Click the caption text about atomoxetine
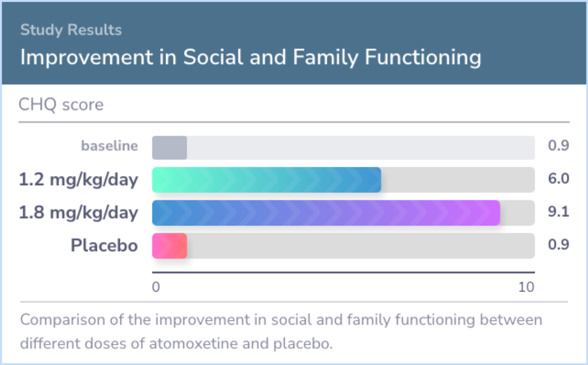The height and width of the screenshot is (365, 588). (x=281, y=332)
